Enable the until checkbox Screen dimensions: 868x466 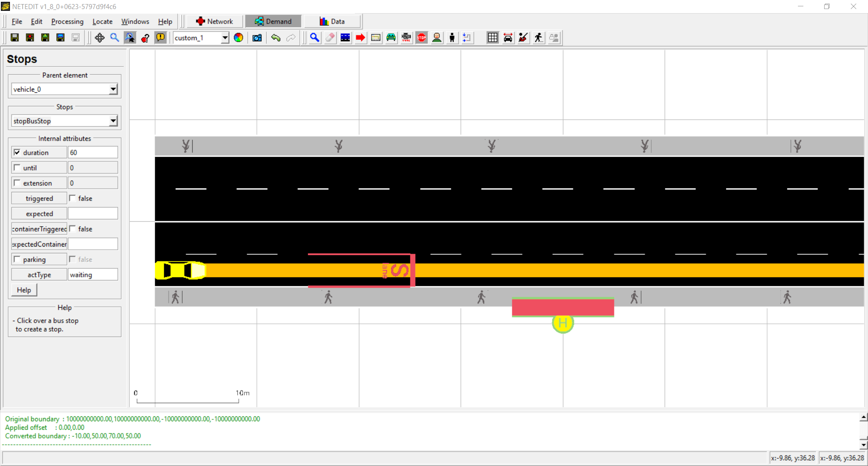(x=17, y=168)
